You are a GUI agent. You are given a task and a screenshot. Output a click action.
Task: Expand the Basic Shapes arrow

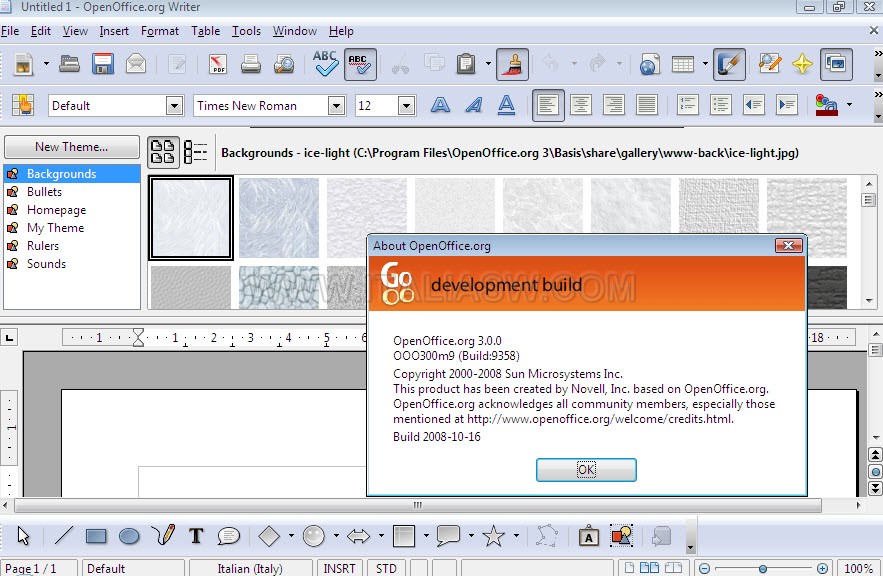(x=291, y=535)
